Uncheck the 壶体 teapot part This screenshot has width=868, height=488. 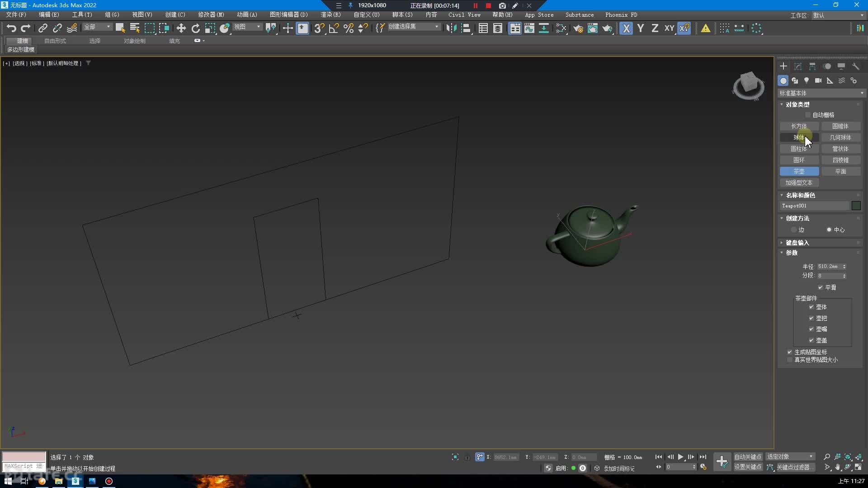click(811, 307)
